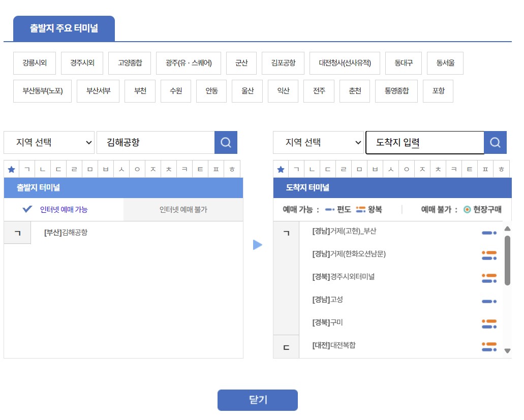Choose 대전청사(선사유적) terminal button
This screenshot has width=524, height=420.
(345, 63)
